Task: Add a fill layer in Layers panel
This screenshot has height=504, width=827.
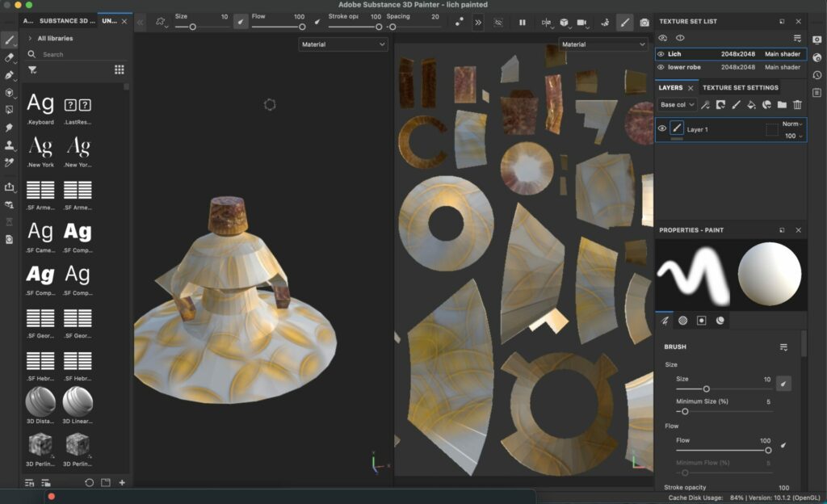Action: pyautogui.click(x=751, y=105)
